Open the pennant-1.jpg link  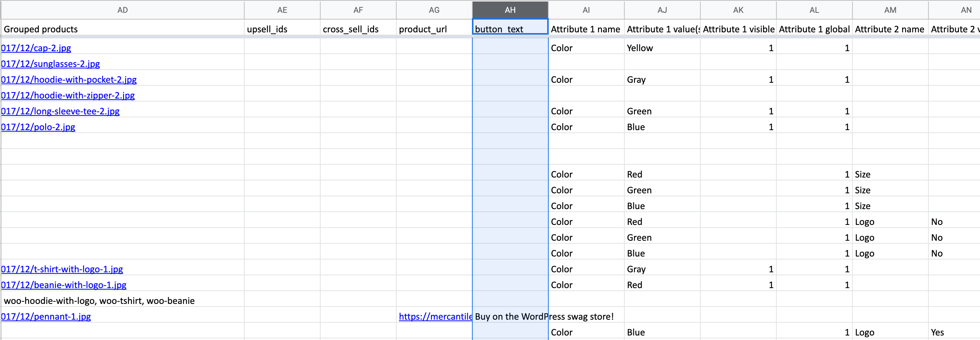46,317
